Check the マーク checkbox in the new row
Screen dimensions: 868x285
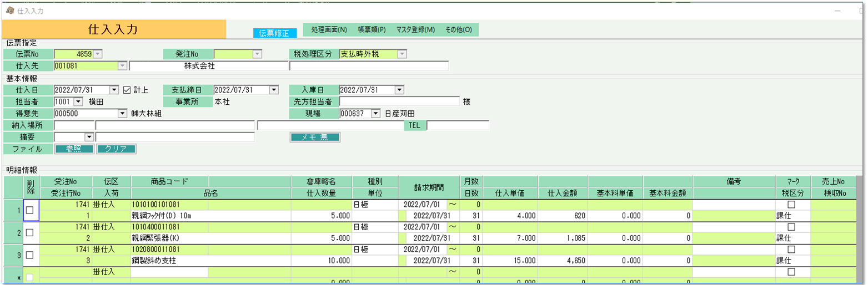(791, 272)
